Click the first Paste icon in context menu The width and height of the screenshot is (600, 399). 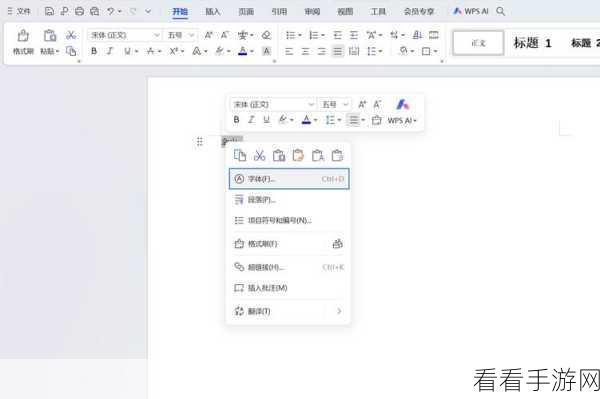[x=279, y=155]
